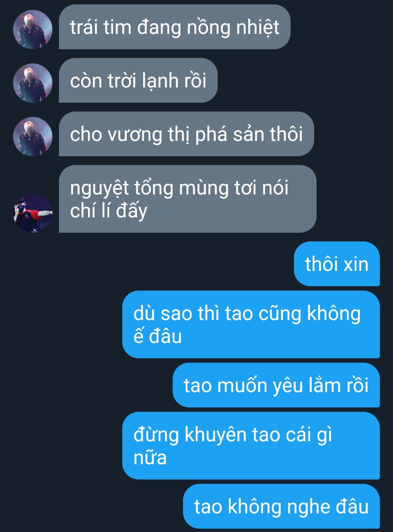
Task: Tap avatar beside 'cho vương thị phá sản thôi'
Action: tap(33, 137)
